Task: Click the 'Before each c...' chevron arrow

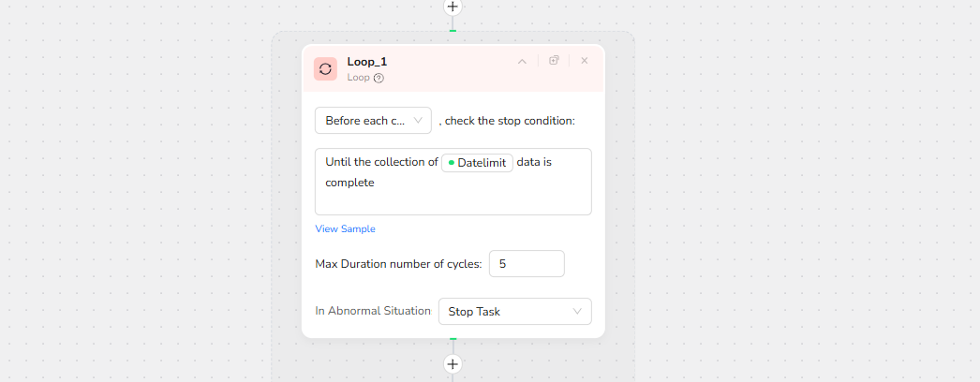Action: pos(418,121)
